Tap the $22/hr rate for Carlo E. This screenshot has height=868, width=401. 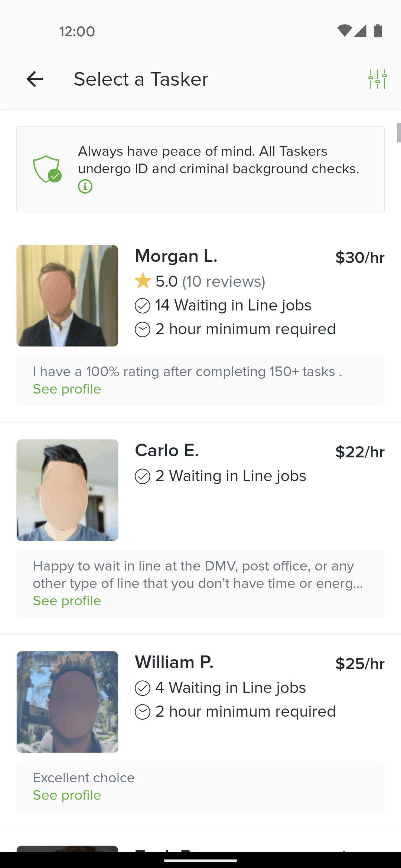[x=360, y=452]
